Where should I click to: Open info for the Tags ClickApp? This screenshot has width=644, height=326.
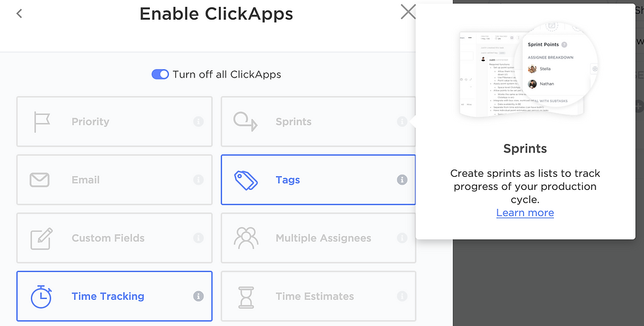(x=402, y=180)
